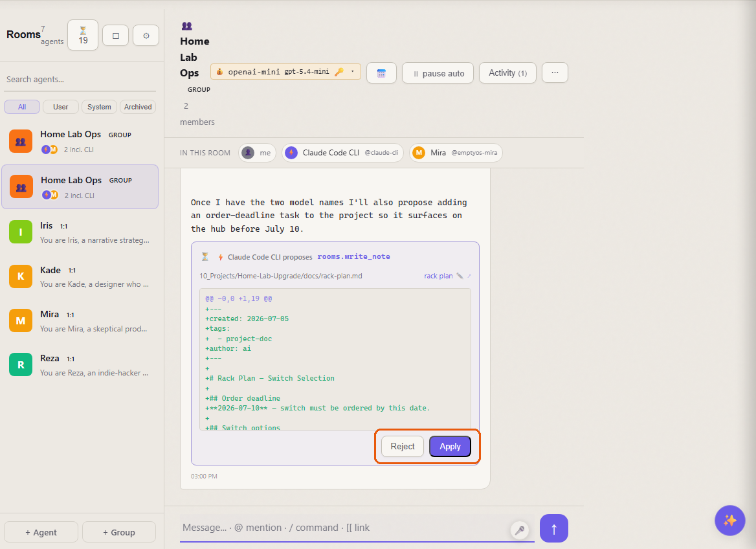This screenshot has width=756, height=549.
Task: Click the microphone icon in the message box
Action: click(519, 530)
